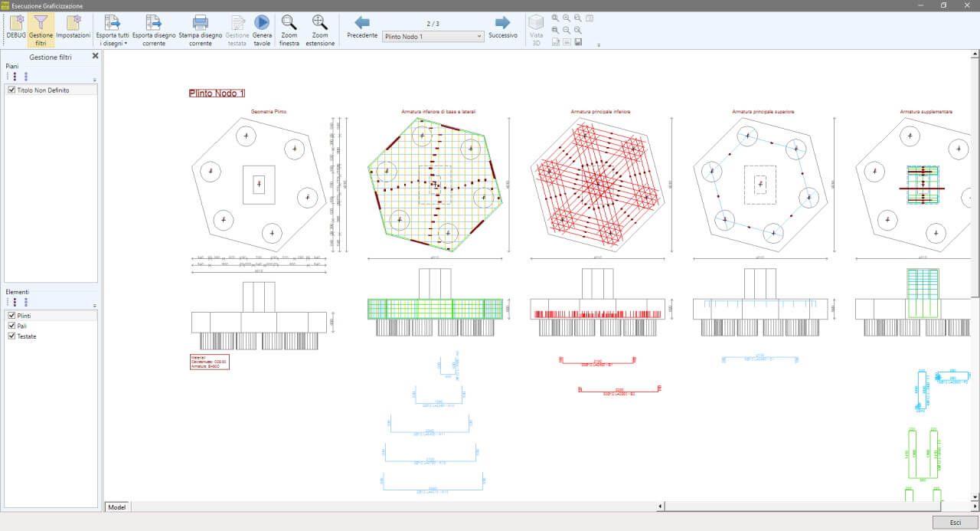Close the Gestione filtri panel
Image resolution: width=980 pixels, height=531 pixels.
point(95,56)
